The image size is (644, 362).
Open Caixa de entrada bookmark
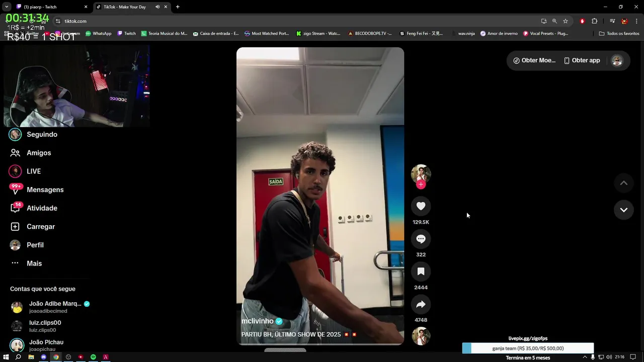coord(216,34)
